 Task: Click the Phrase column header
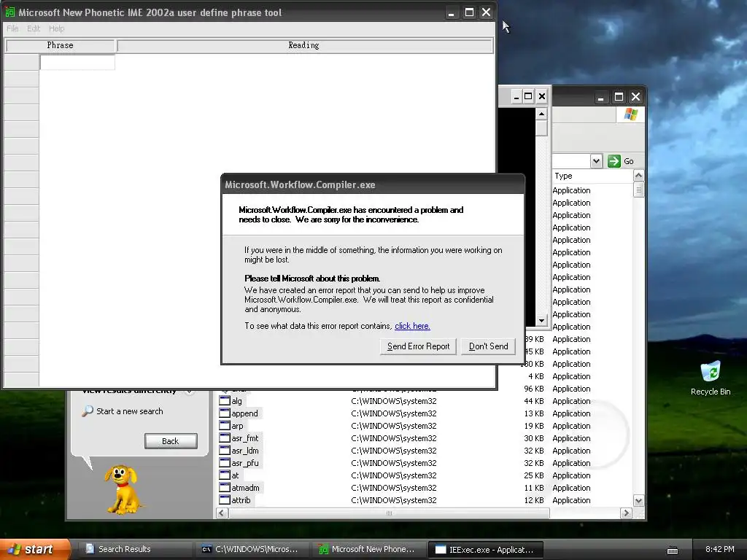60,45
